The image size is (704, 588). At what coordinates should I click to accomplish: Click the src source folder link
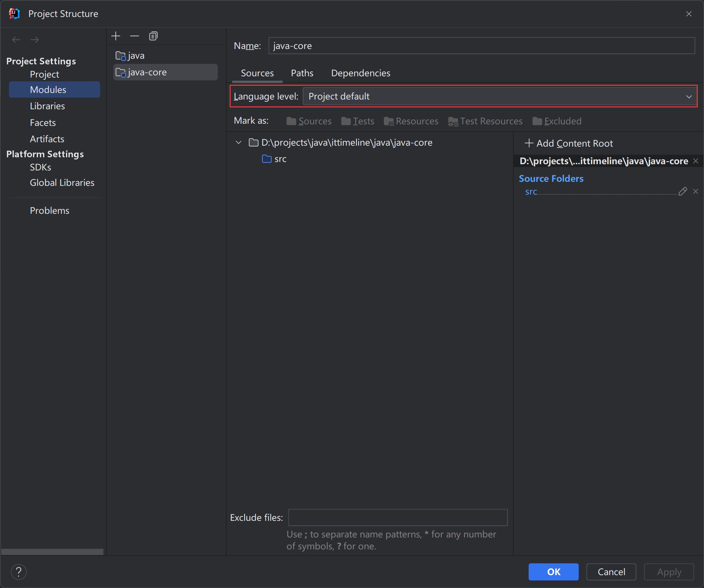click(531, 191)
